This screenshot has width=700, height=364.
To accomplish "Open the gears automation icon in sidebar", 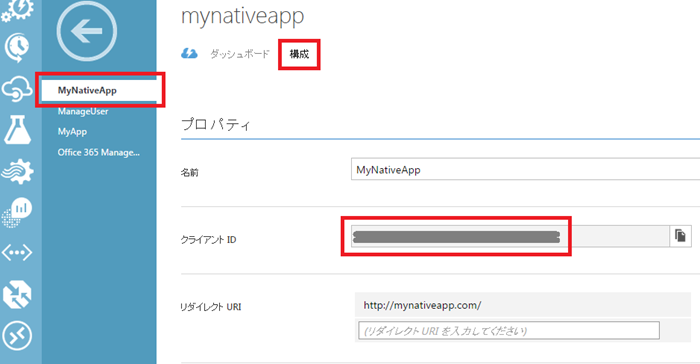I will click(17, 10).
